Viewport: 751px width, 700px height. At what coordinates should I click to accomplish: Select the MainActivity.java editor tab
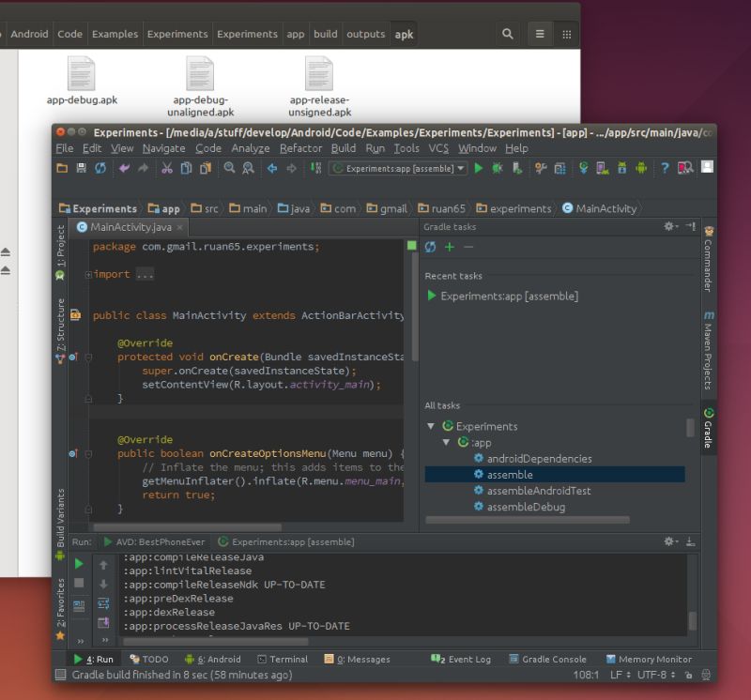coord(130,227)
